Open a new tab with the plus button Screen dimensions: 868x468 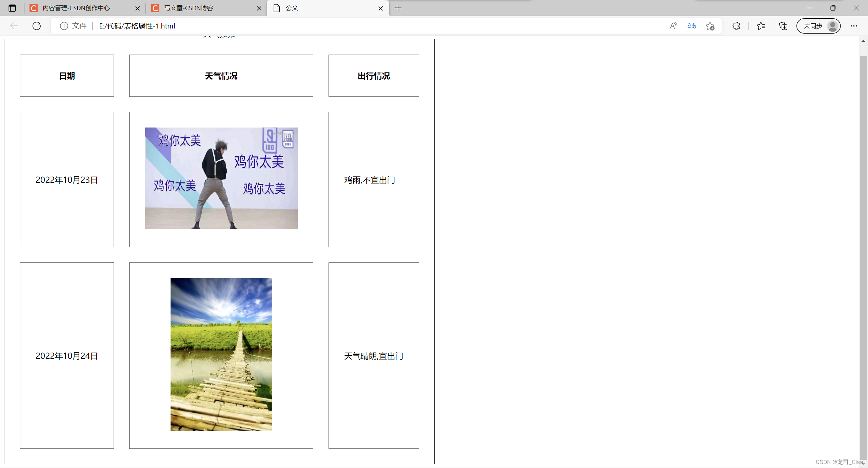(398, 8)
